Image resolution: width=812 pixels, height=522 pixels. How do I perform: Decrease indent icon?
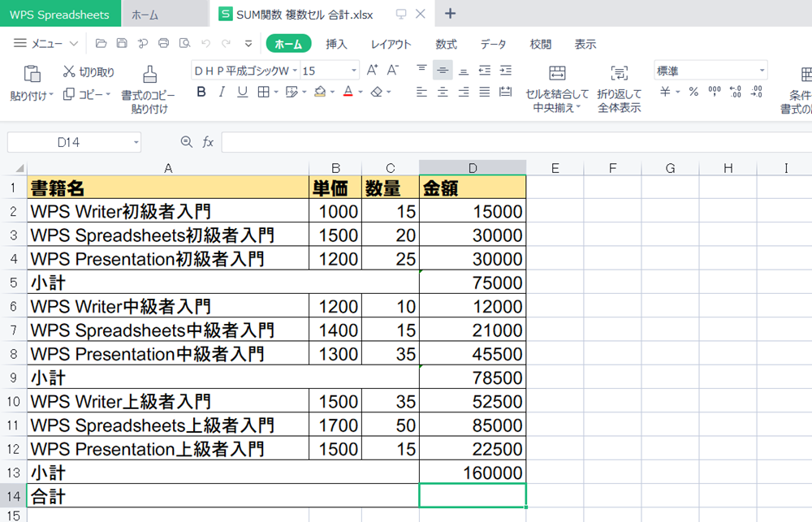coord(485,70)
